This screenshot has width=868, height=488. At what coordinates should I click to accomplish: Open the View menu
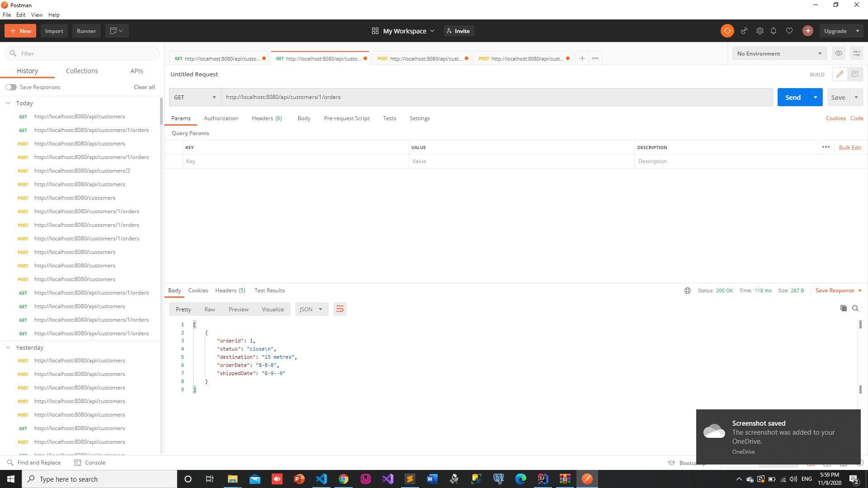[x=37, y=14]
